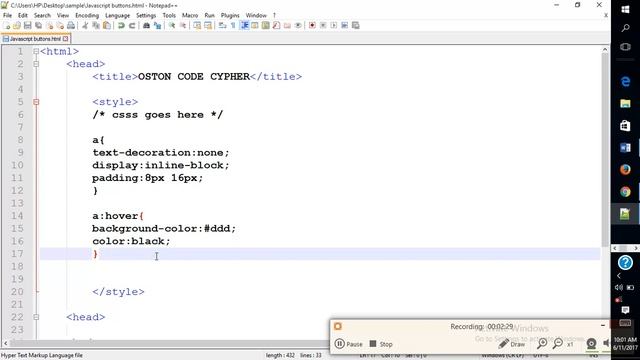Open Function List from toolbar

pos(276,25)
